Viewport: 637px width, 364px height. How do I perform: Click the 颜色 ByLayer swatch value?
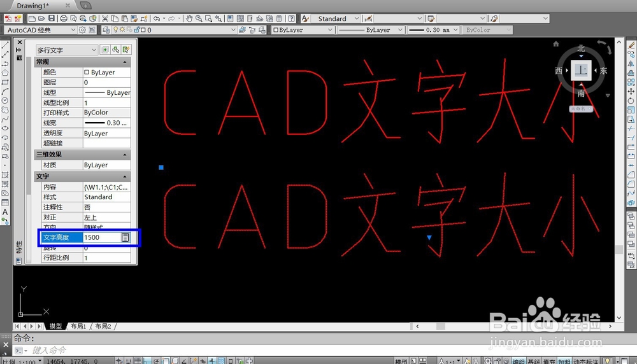pyautogui.click(x=107, y=73)
